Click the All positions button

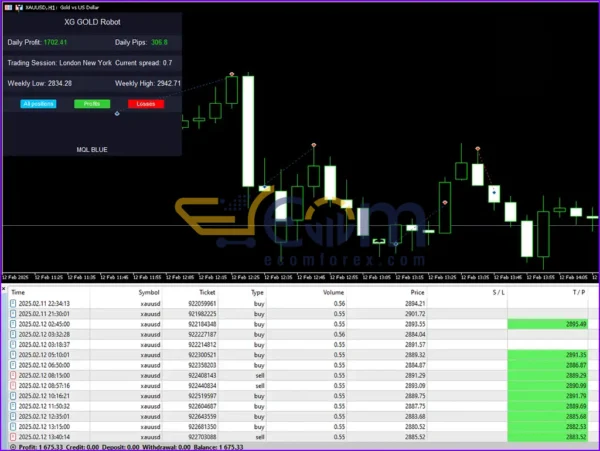tap(38, 103)
